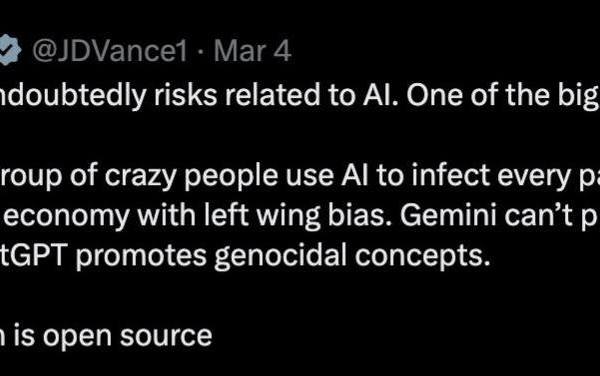
Task: Select the line starting 'roup of crazy people'
Action: tap(300, 176)
